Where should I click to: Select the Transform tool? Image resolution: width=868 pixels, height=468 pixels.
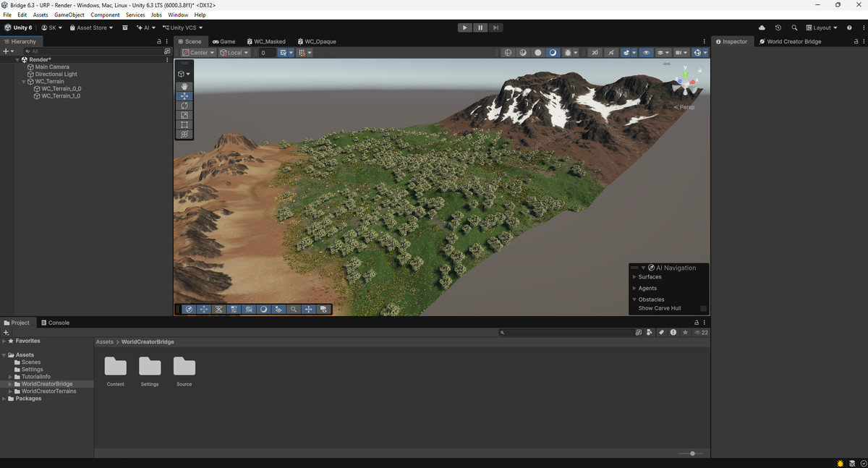point(184,134)
